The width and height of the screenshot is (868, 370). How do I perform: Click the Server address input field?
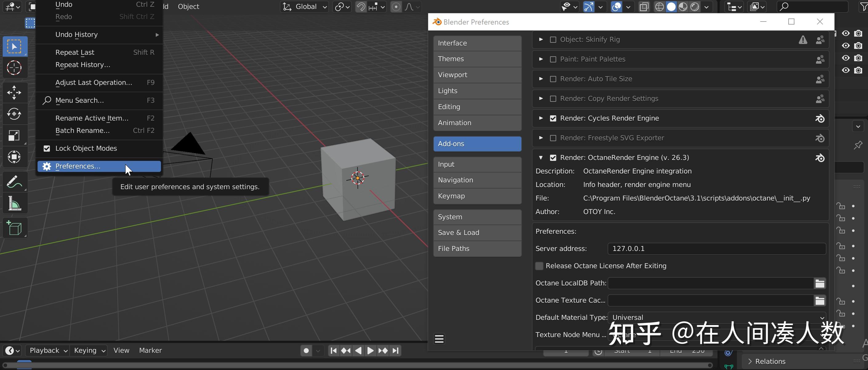tap(716, 249)
